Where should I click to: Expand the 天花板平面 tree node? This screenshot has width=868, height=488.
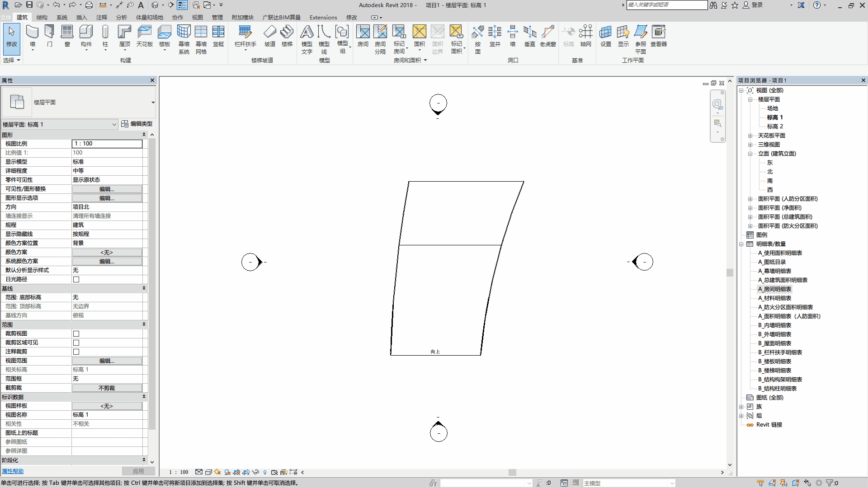(750, 136)
